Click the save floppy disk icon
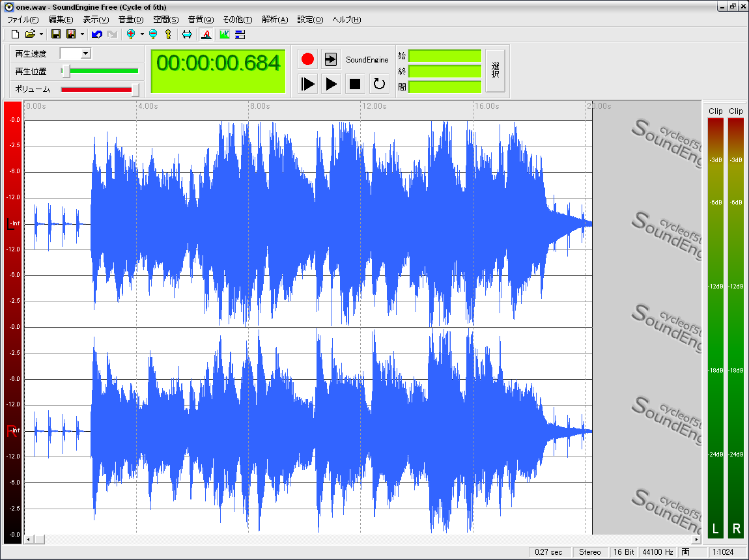The image size is (749, 560). click(56, 34)
